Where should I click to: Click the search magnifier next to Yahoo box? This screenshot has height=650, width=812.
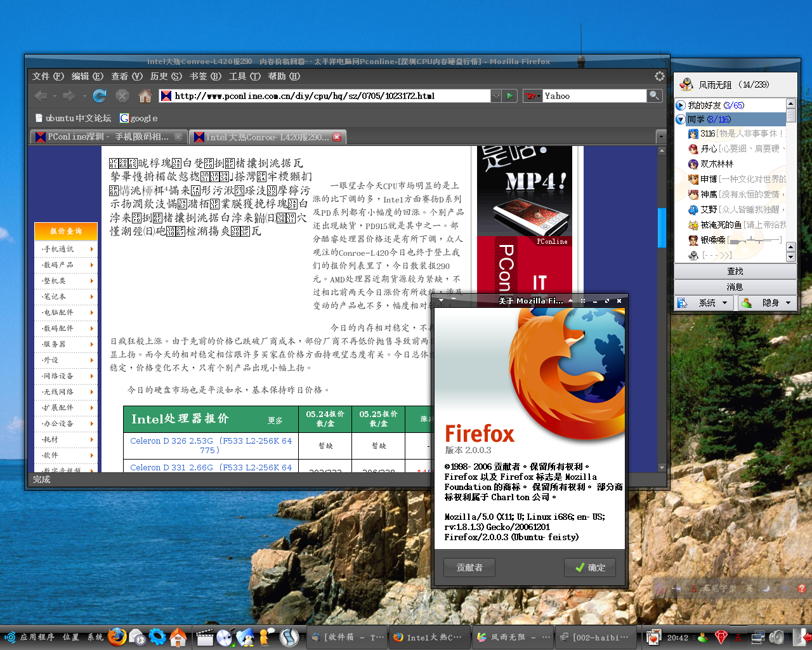[x=655, y=96]
